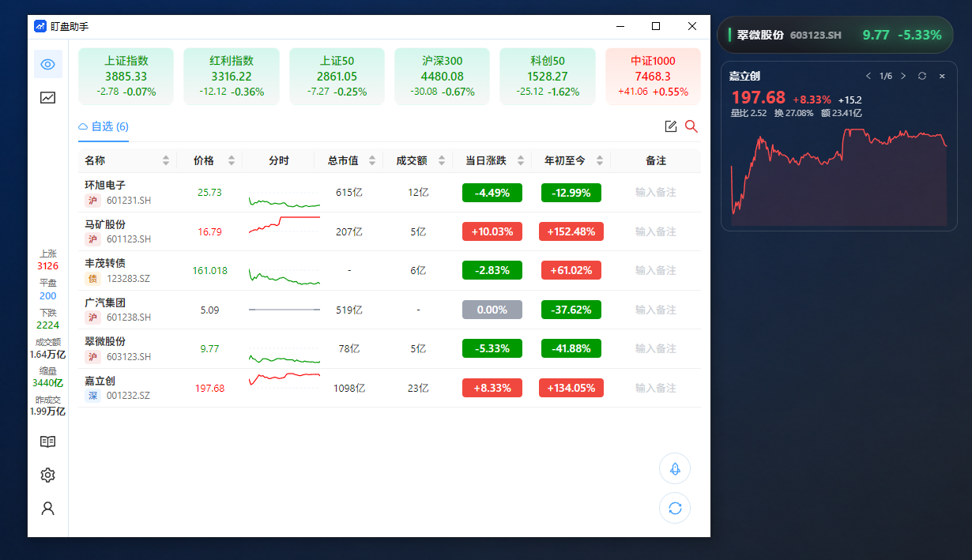972x560 pixels.
Task: Open the 上证指数 index card
Action: (126, 77)
